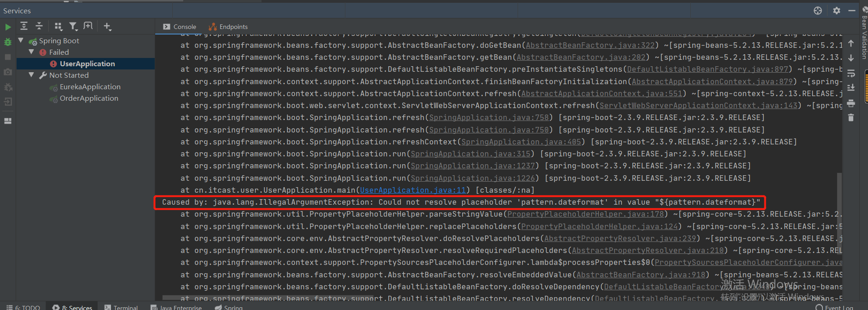Open PropertyPlaceholderHelper.java:178 link

(585, 214)
